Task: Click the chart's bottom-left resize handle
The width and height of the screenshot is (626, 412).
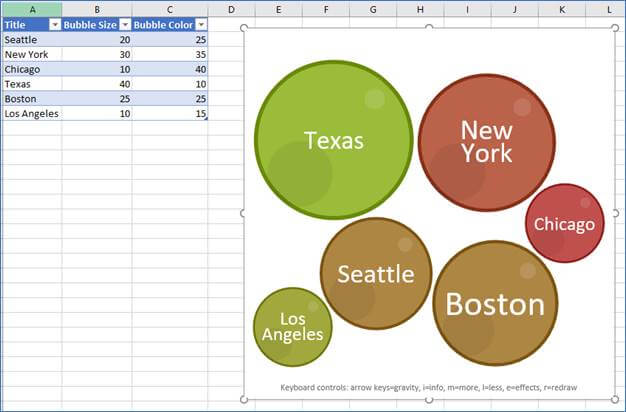Action: [244, 399]
